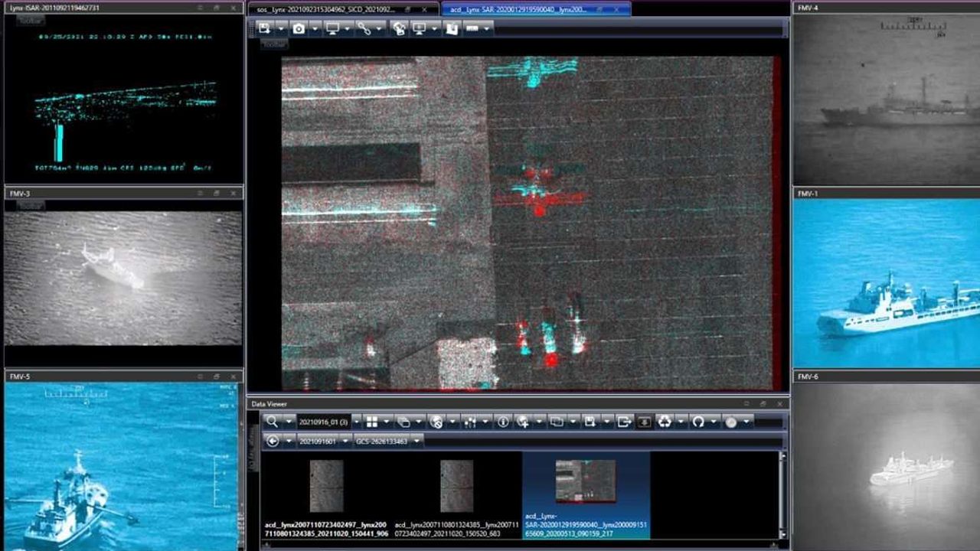Select the highlighted Lynx-SAR thumbnail
This screenshot has height=551, width=980.
tap(585, 482)
